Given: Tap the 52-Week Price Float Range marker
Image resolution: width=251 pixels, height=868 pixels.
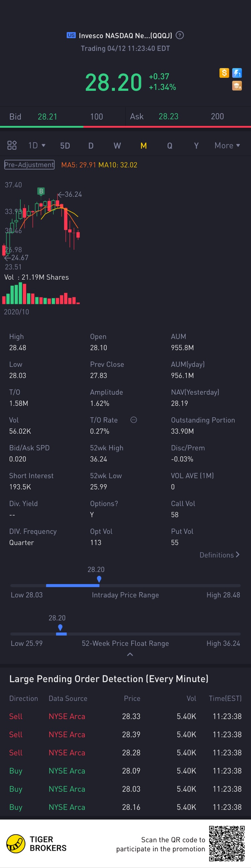Looking at the screenshot, I should 60,628.
